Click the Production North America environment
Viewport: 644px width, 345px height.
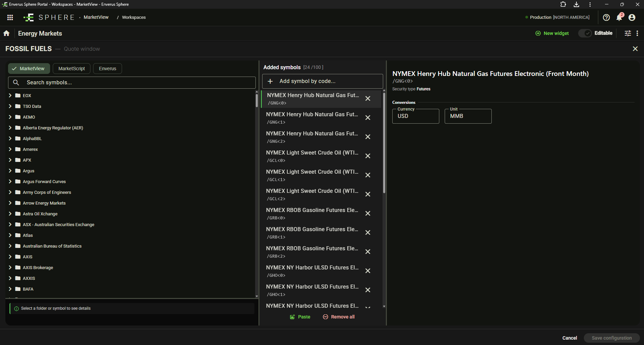(x=557, y=17)
